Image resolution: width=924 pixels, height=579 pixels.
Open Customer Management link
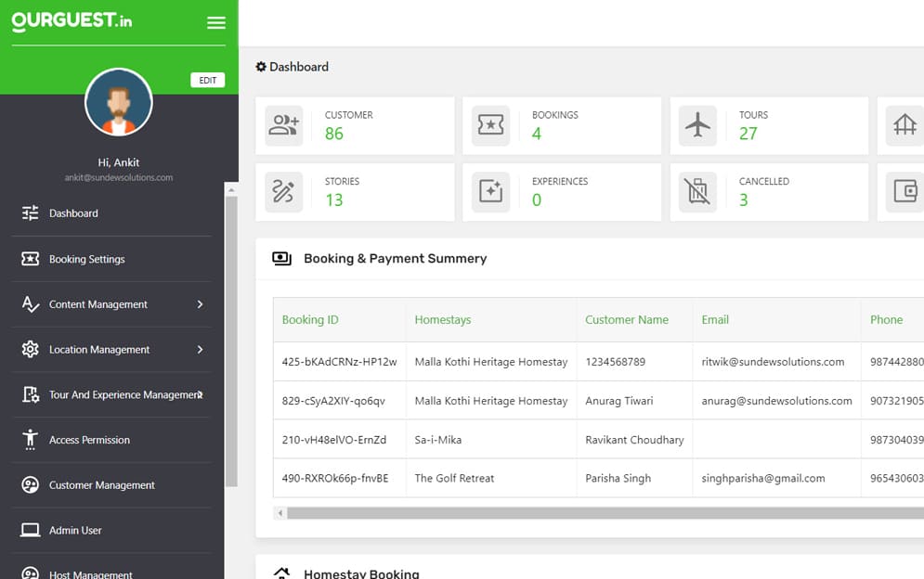(102, 485)
